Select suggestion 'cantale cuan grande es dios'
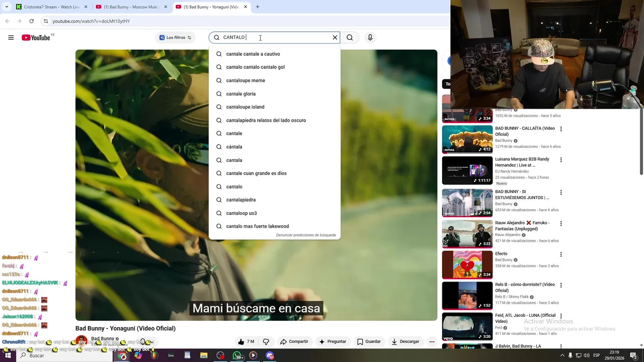The image size is (644, 362). (x=275, y=173)
